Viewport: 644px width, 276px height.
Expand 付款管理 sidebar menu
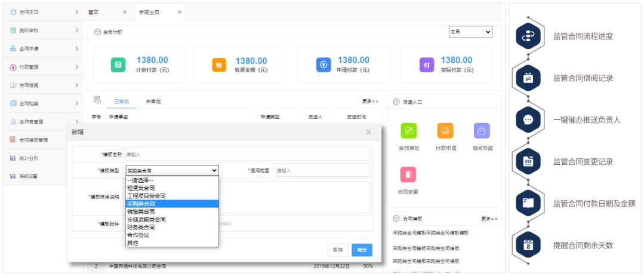[42, 67]
